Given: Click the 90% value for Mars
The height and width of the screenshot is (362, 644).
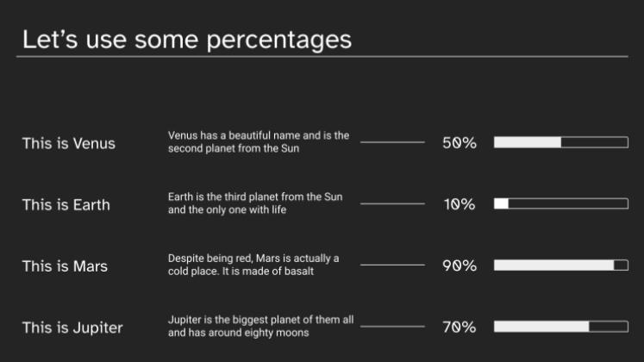Looking at the screenshot, I should tap(460, 265).
